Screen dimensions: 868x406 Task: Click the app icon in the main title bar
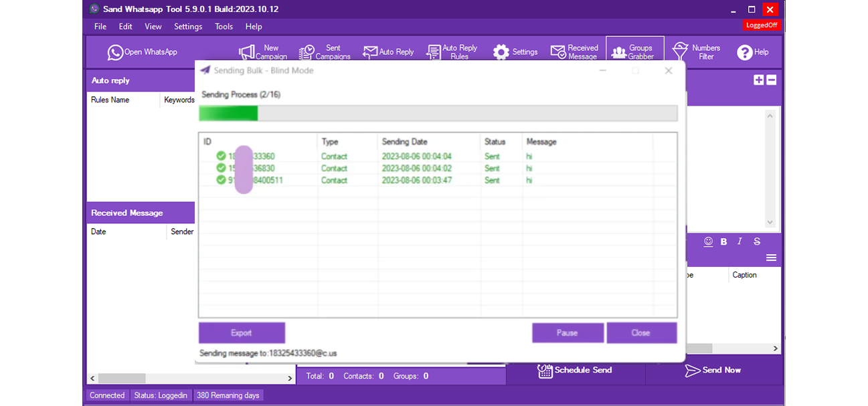[x=94, y=9]
